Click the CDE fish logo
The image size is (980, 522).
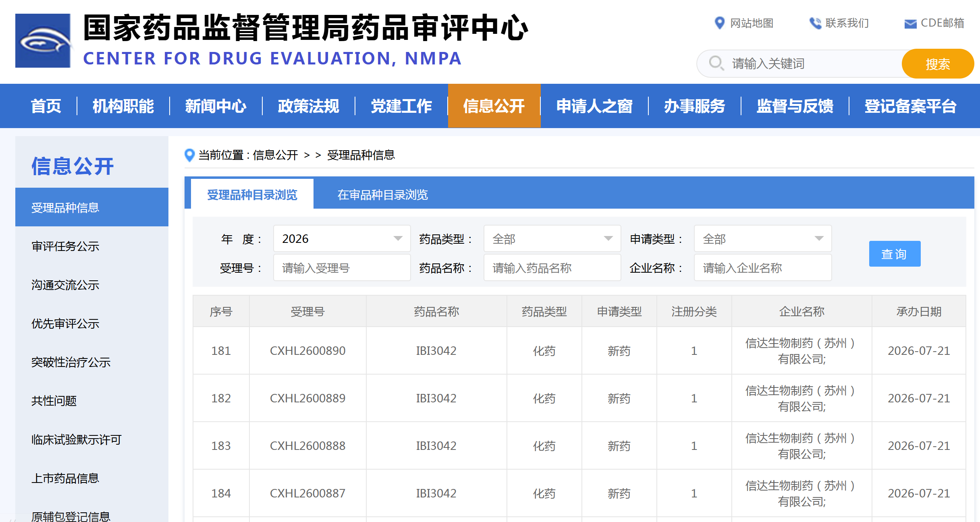coord(43,41)
